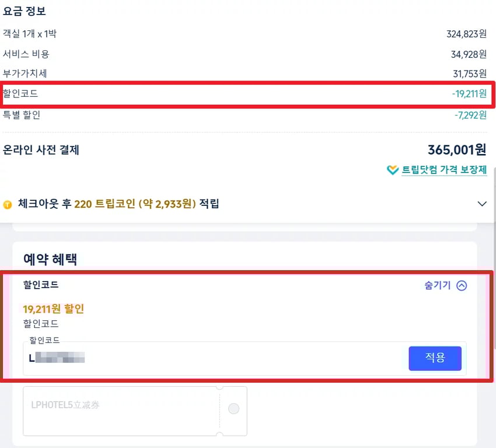Viewport: 496px width, 448px height.
Task: Click the circled up-arrow icon beside 숨기기
Action: [x=462, y=286]
